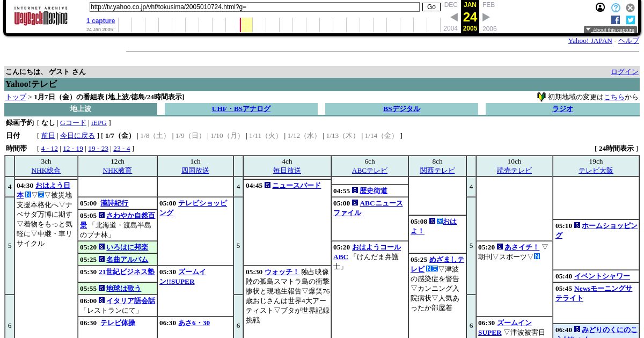The width and height of the screenshot is (644, 338).
Task: Open program あさイチ!
Action: [522, 247]
